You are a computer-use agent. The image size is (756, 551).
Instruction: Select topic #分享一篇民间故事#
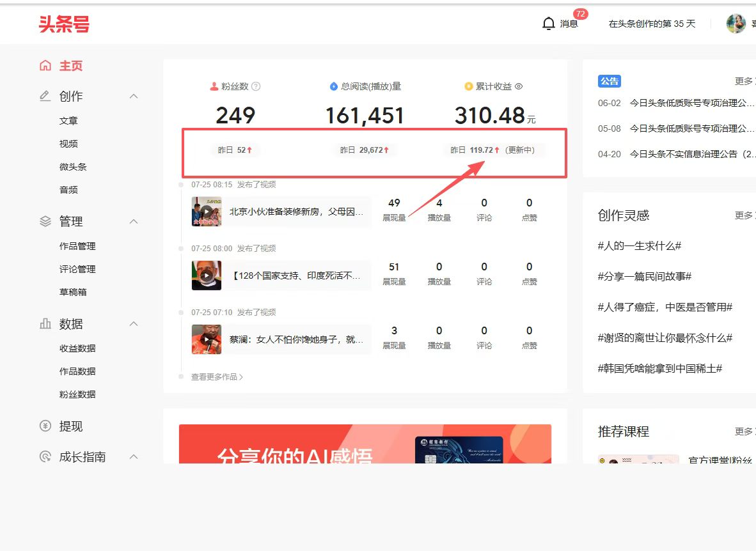click(x=645, y=276)
